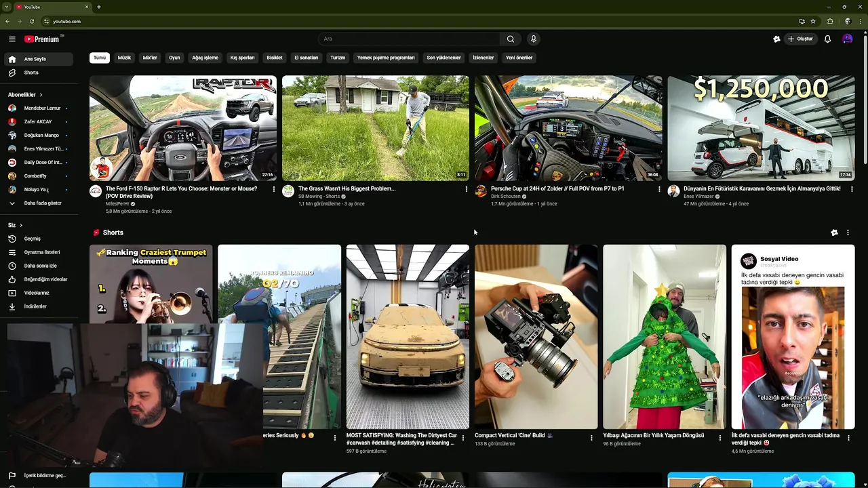
Task: Open Daily Dose Of Internet subscription
Action: [x=38, y=163]
